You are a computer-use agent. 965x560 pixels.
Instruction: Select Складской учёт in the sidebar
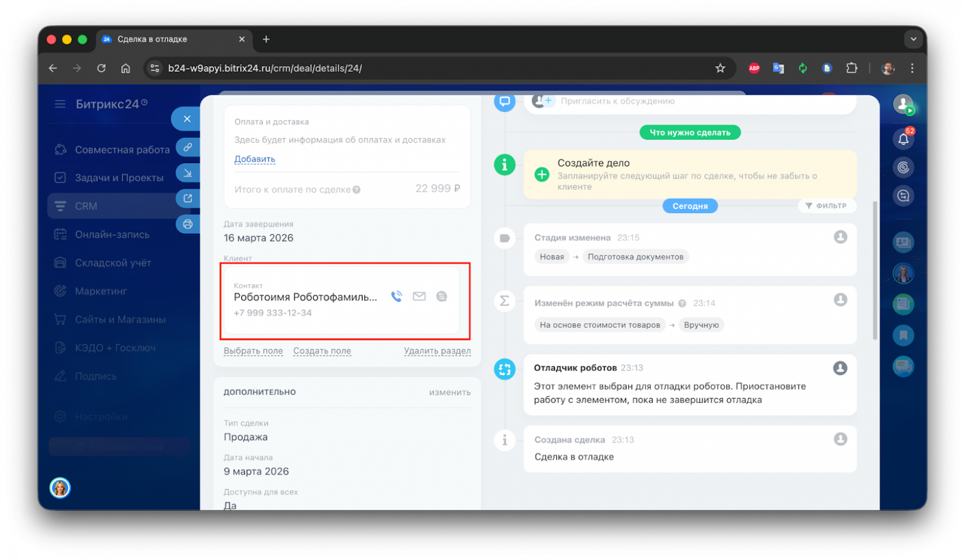pyautogui.click(x=111, y=262)
